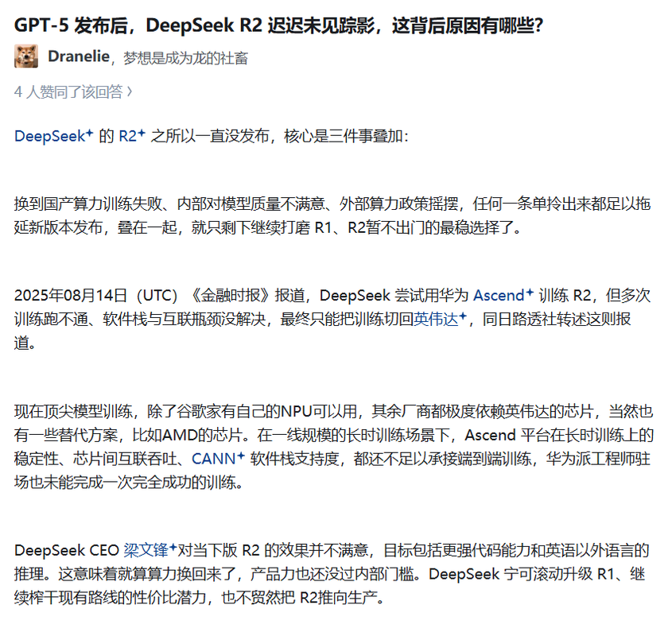This screenshot has height=636, width=672.
Task: Click the text "DeepSeek CEO"
Action: tap(67, 550)
